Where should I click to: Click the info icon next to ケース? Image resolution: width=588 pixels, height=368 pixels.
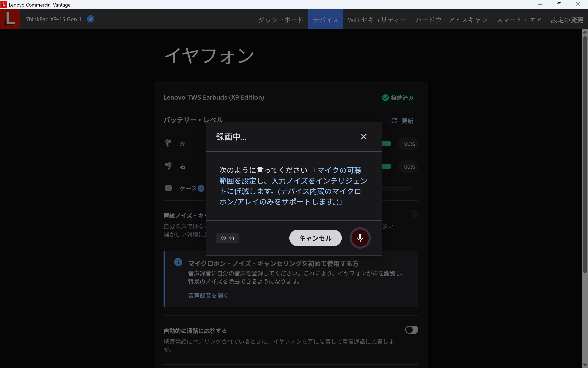pyautogui.click(x=201, y=188)
